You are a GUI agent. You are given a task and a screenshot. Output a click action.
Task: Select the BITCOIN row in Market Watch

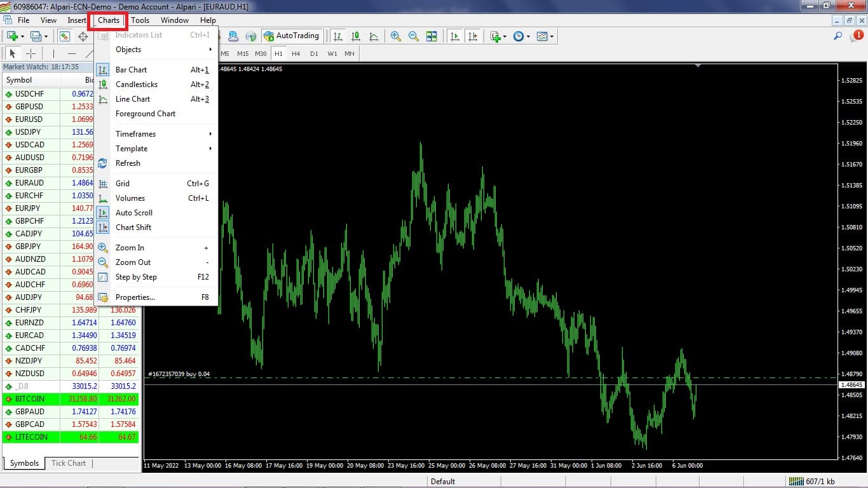click(x=71, y=399)
